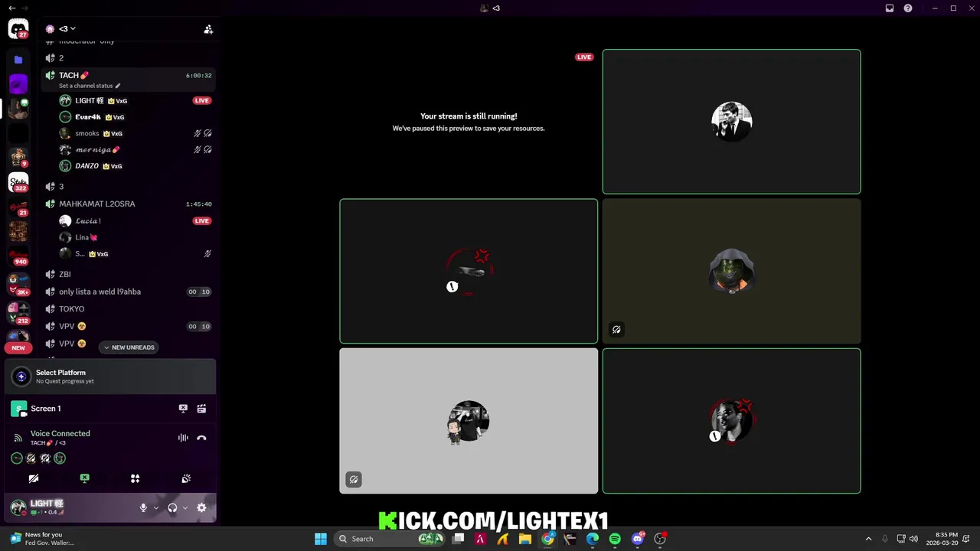This screenshot has width=980, height=551.
Task: Edit channel status with Set a channel status
Action: pyautogui.click(x=90, y=86)
